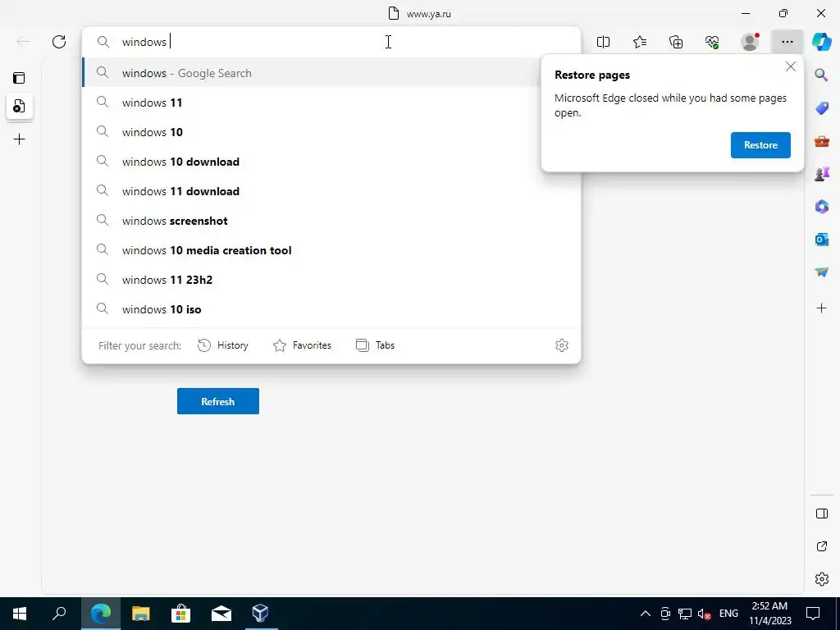Click the network tray icon
The width and height of the screenshot is (840, 630).
(685, 614)
